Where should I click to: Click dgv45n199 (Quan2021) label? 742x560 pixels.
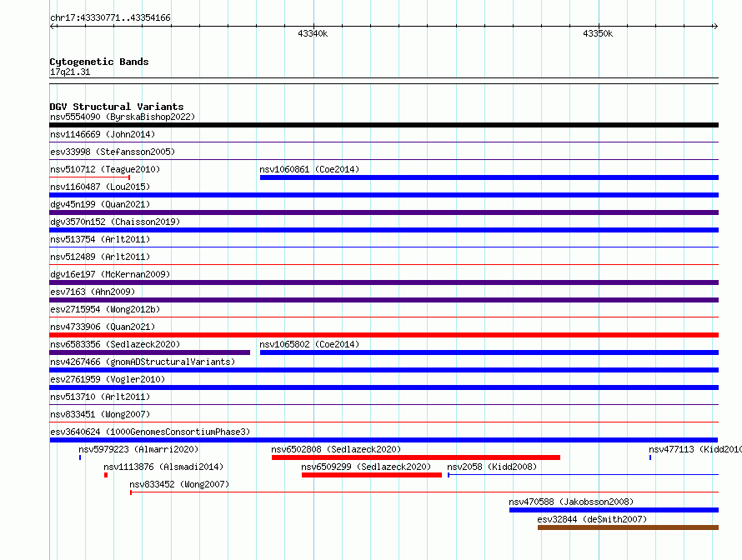[100, 204]
